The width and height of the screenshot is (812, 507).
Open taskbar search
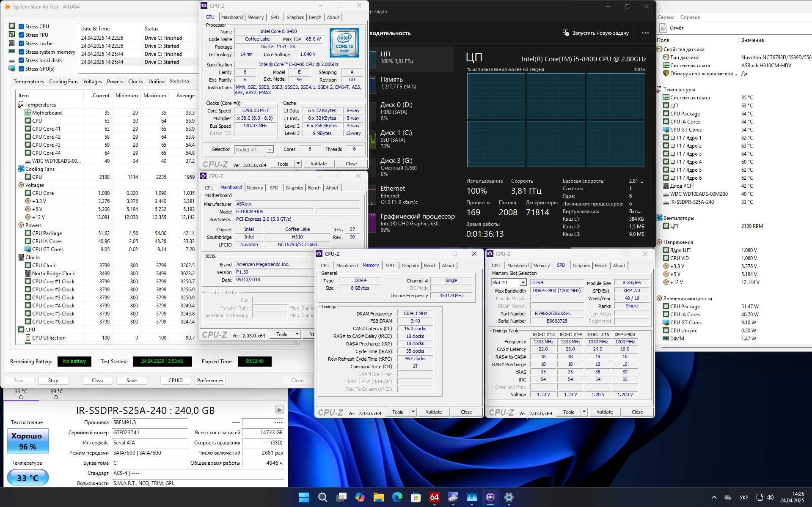tap(322, 497)
